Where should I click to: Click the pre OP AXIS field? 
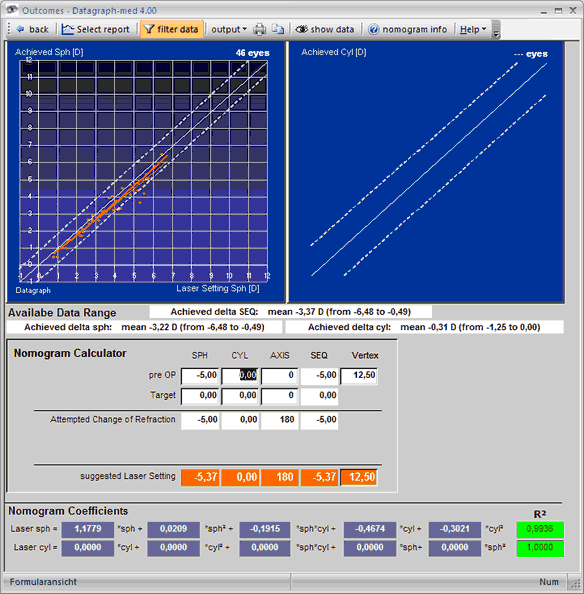pyautogui.click(x=280, y=376)
